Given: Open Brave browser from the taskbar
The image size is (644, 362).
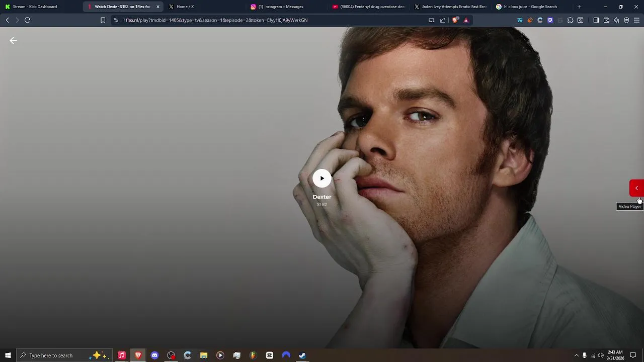Looking at the screenshot, I should point(138,355).
